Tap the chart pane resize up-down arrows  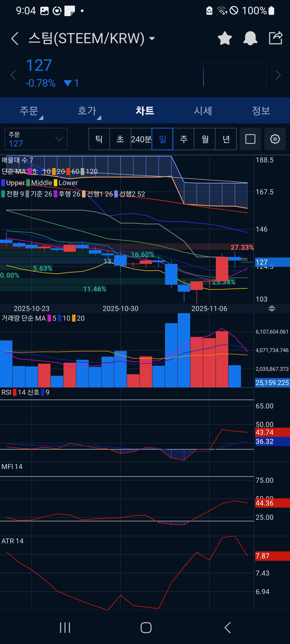coord(272,309)
